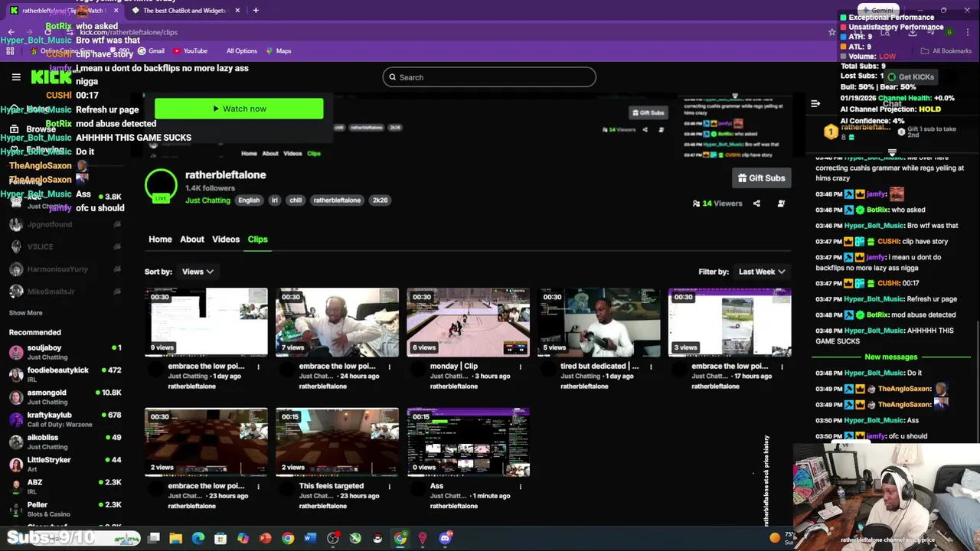Open the Filter by Last Week dropdown
980x551 pixels.
coord(762,272)
